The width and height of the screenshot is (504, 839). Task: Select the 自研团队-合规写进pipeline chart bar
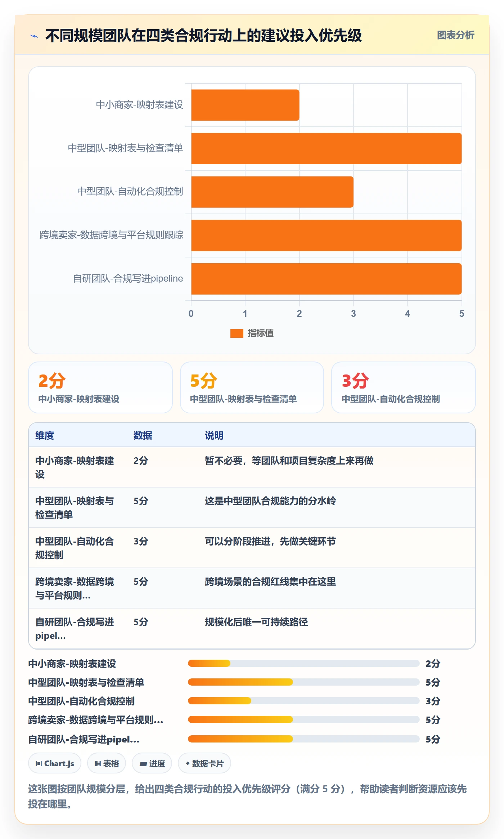[x=326, y=279]
